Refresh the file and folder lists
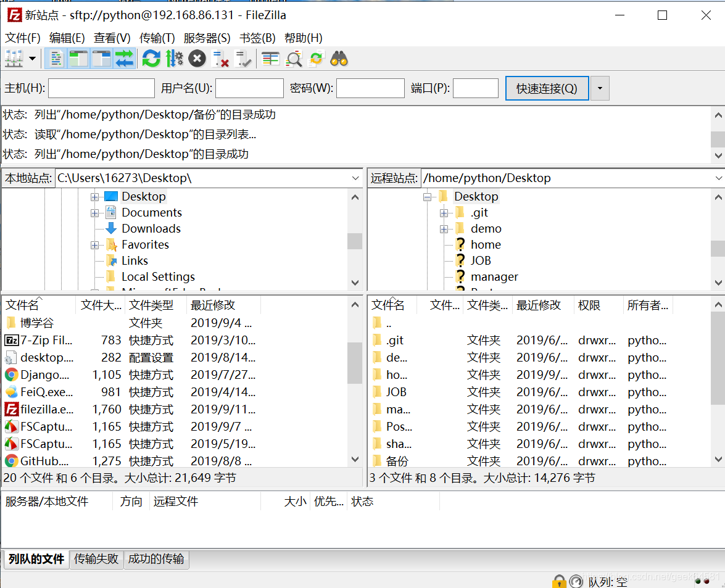This screenshot has width=725, height=588. (151, 59)
